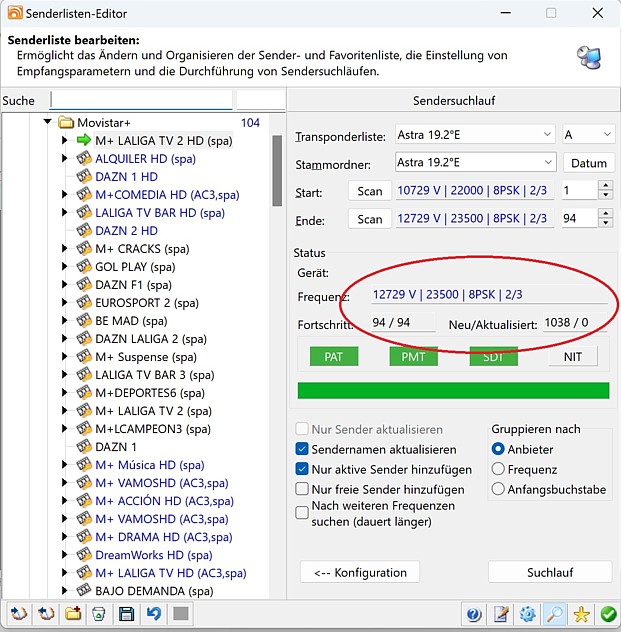Click the channel icon of DAZN 2 HD
621x632 pixels.
pyautogui.click(x=84, y=230)
